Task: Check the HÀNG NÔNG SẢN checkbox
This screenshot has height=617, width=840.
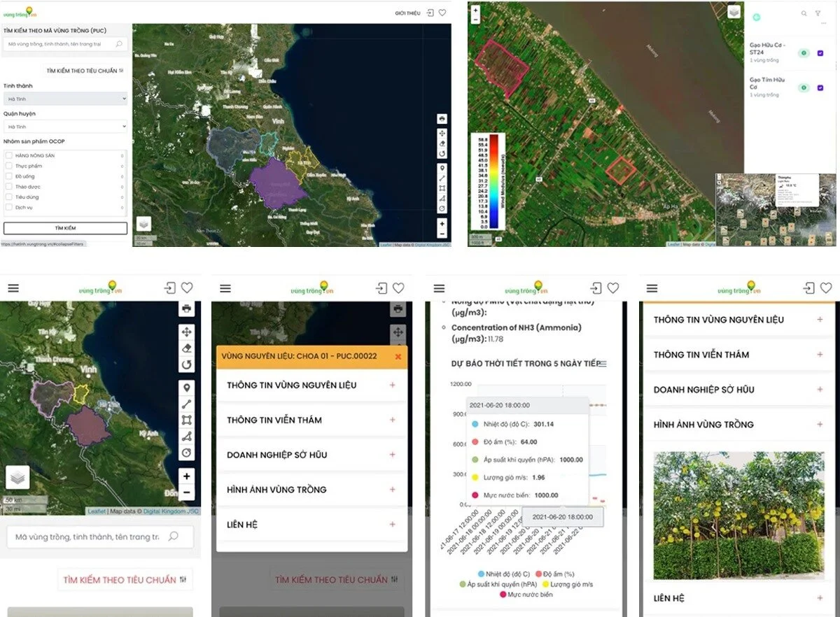Action: click(x=8, y=156)
